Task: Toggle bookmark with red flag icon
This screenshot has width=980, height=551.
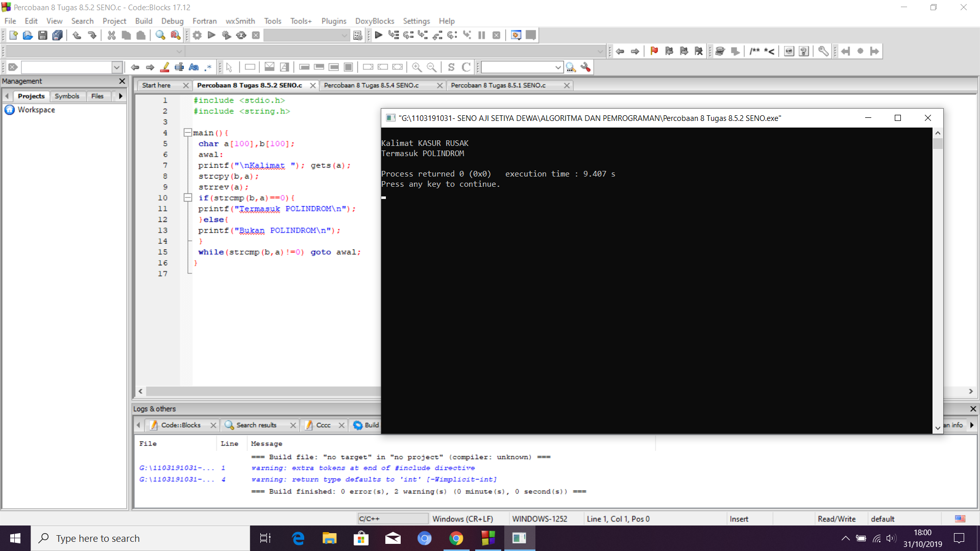Action: [x=654, y=51]
